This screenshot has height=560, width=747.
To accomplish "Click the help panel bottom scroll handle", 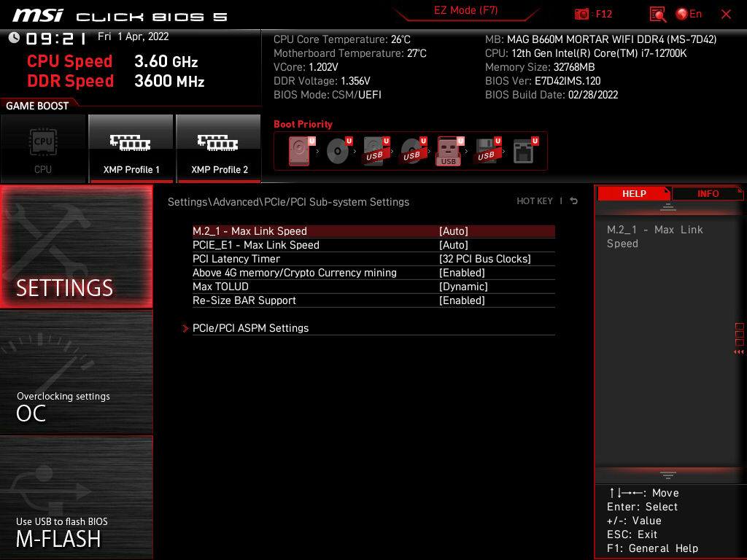I will (668, 475).
